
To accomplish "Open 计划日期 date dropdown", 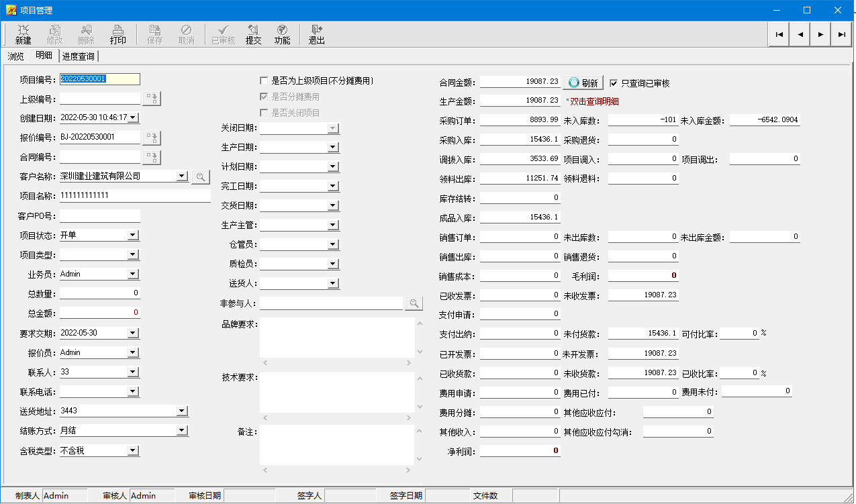I will click(333, 166).
